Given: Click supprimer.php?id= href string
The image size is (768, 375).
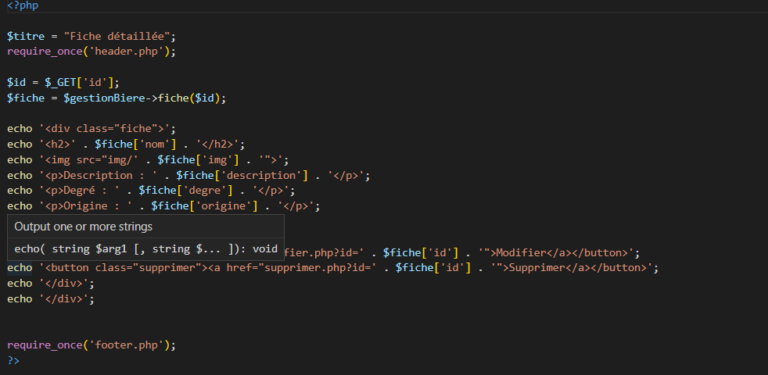Looking at the screenshot, I should pos(317,268).
